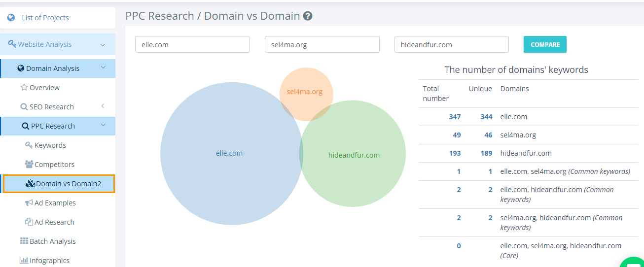Click the globe icon beside List of Projects
Viewport: 644px width, 267px height.
[11, 18]
